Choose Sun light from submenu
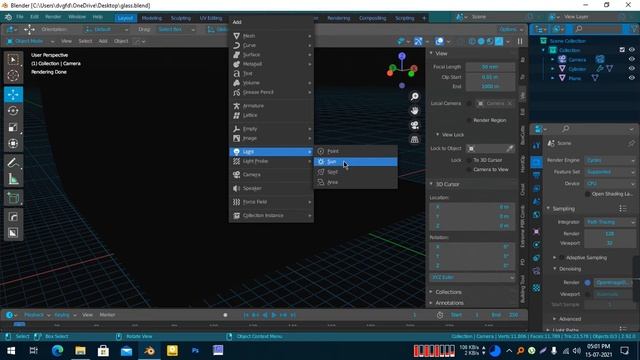 pos(356,162)
